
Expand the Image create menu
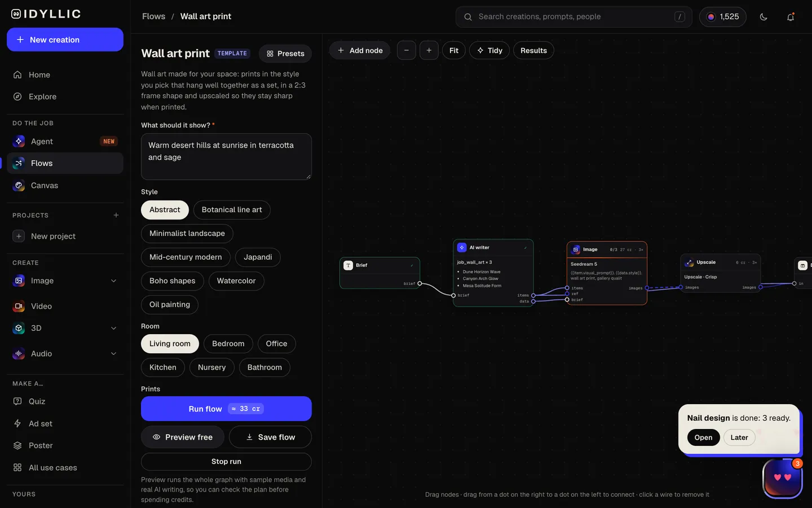point(113,281)
